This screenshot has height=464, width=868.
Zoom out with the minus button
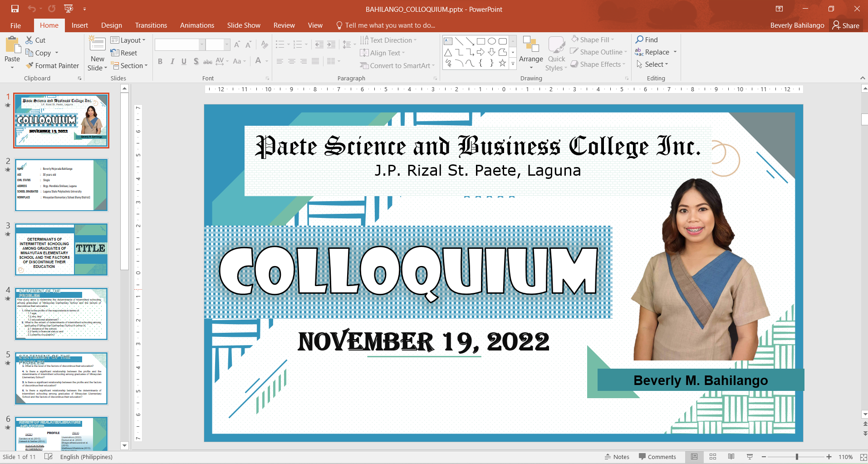pos(764,457)
